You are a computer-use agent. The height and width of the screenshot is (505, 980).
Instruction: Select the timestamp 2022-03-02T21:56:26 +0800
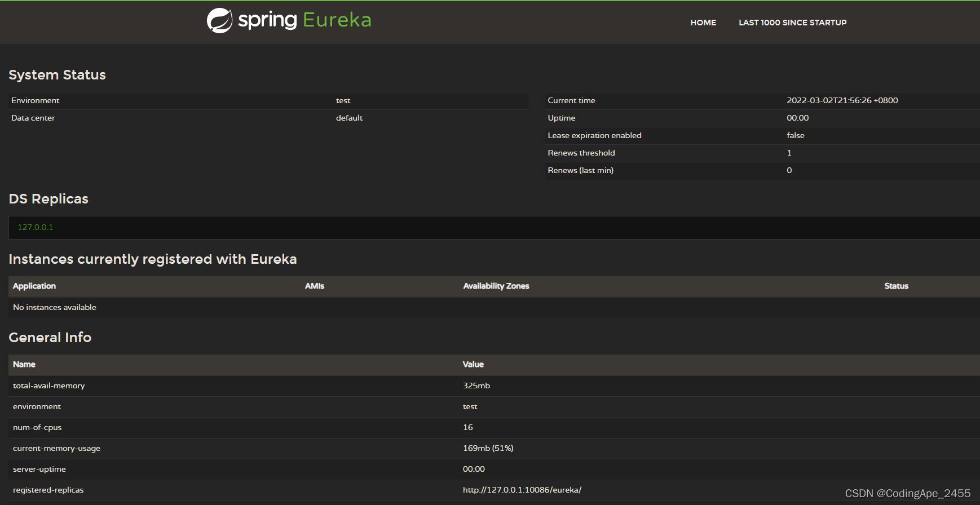(842, 100)
